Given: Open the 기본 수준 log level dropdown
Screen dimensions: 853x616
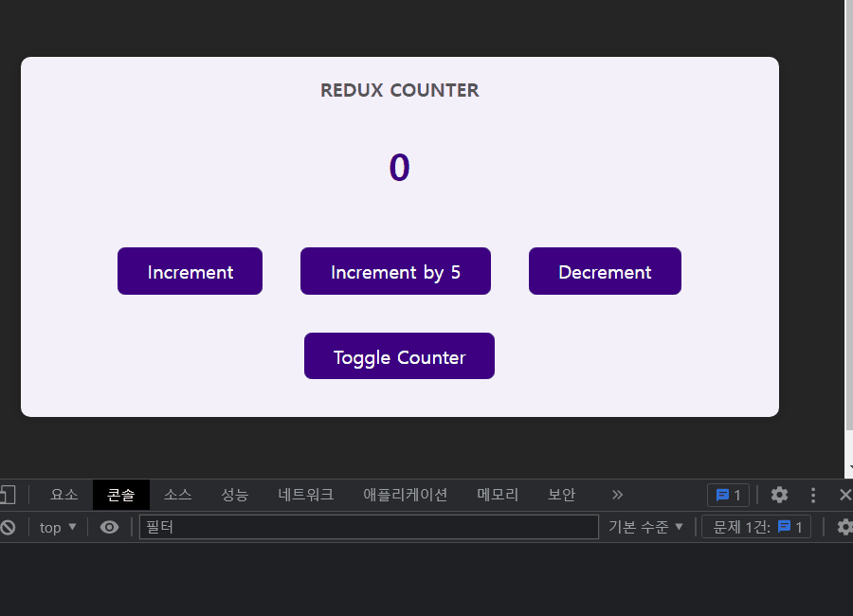Looking at the screenshot, I should tap(645, 527).
